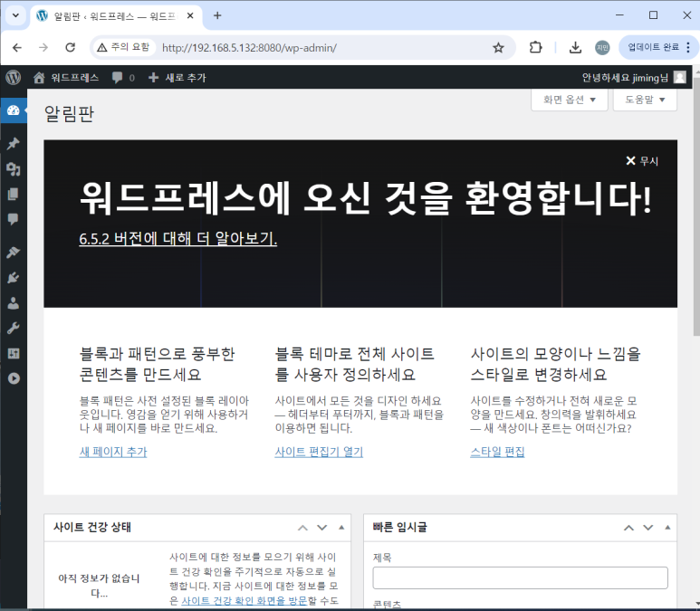
Task: Open Users sidebar icon
Action: pyautogui.click(x=14, y=303)
